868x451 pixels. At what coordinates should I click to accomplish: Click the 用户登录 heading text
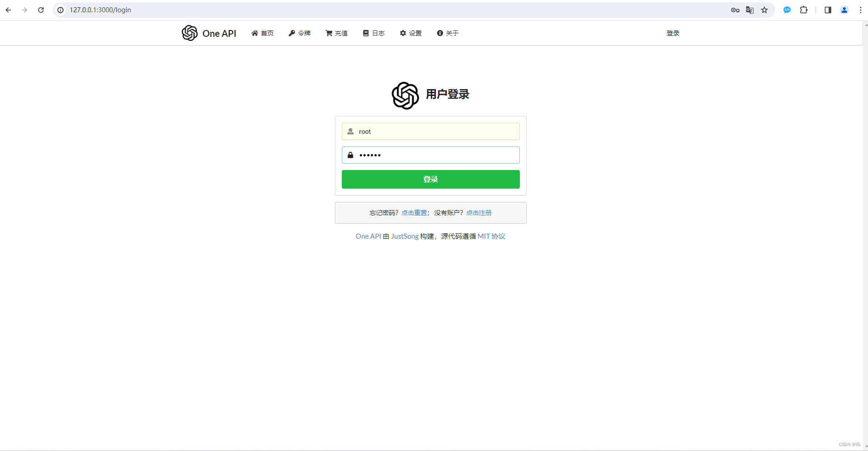448,94
